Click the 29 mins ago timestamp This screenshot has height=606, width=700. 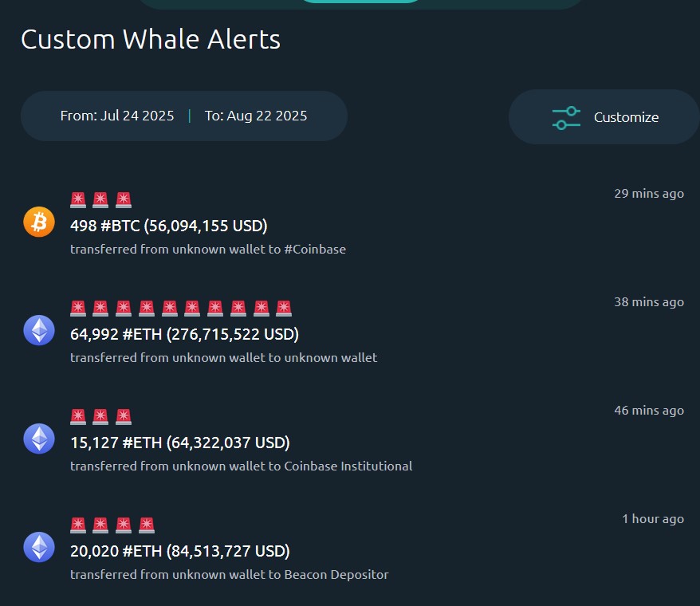tap(649, 194)
